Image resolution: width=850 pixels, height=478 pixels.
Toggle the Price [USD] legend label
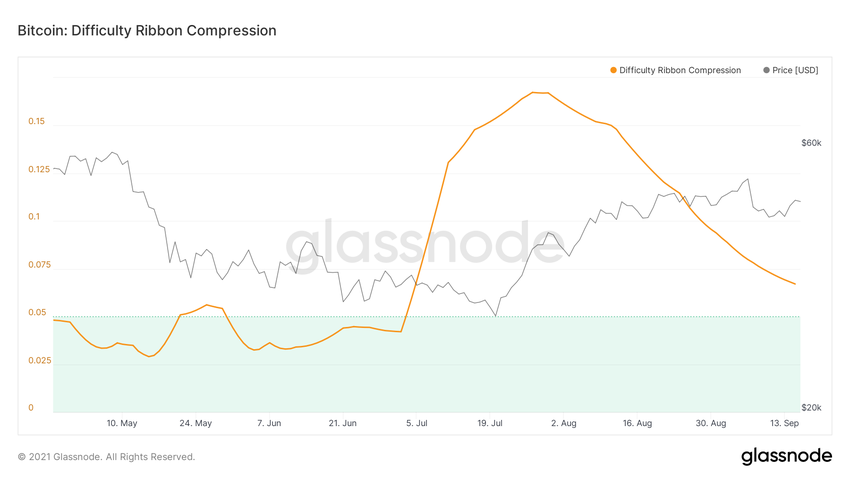(795, 70)
